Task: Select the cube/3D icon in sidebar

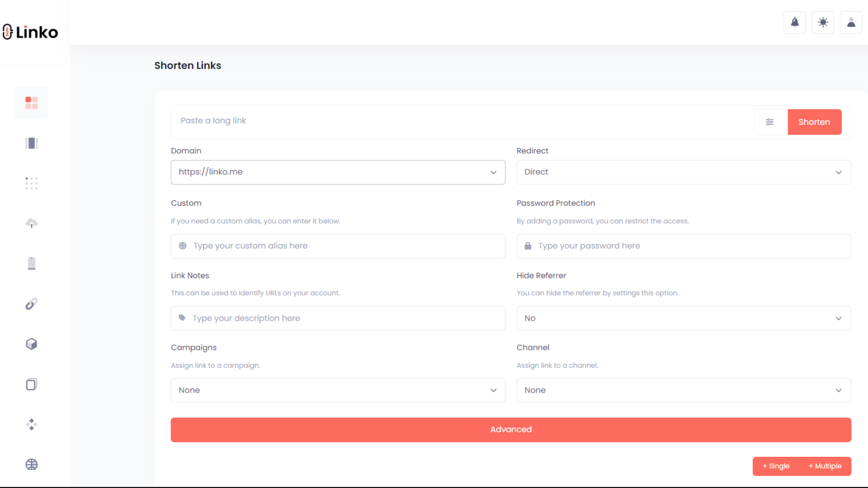Action: [32, 344]
